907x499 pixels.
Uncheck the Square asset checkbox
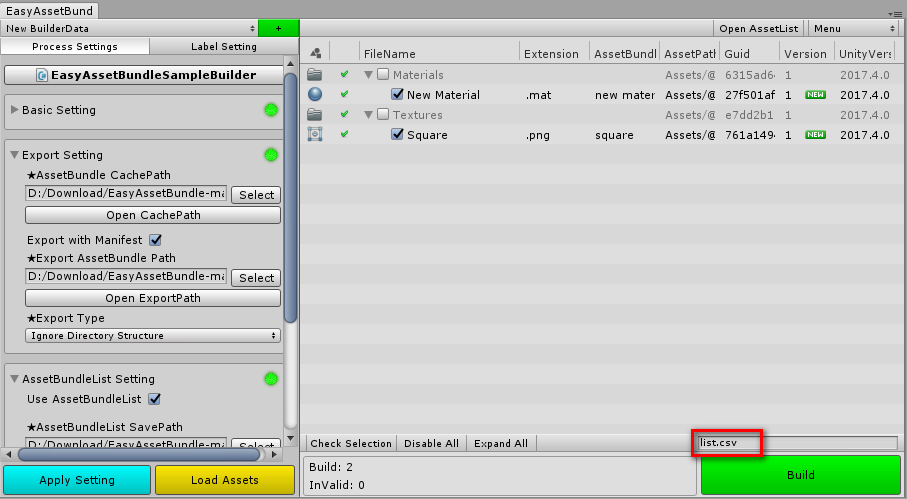[x=397, y=134]
